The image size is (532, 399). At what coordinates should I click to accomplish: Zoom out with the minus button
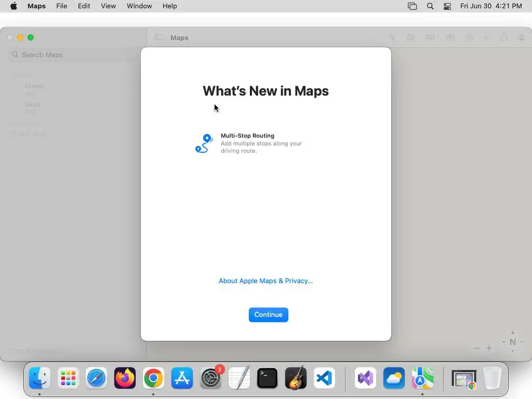point(477,348)
